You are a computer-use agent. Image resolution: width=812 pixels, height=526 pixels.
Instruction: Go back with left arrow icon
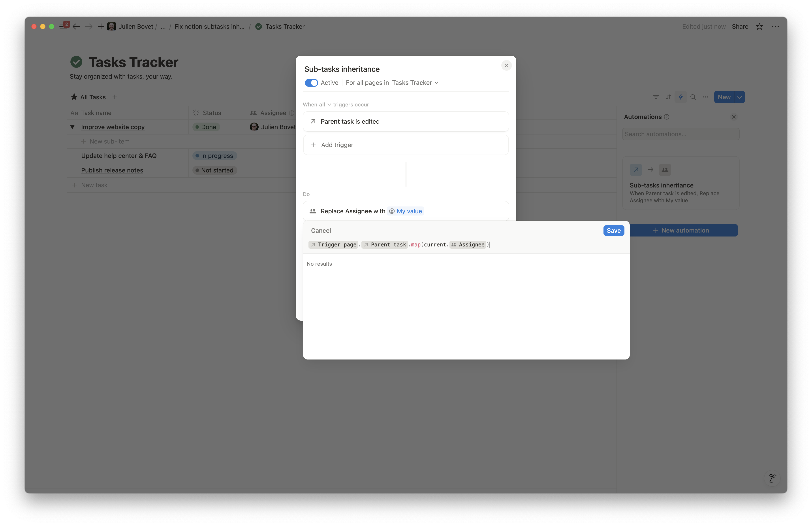tap(76, 27)
